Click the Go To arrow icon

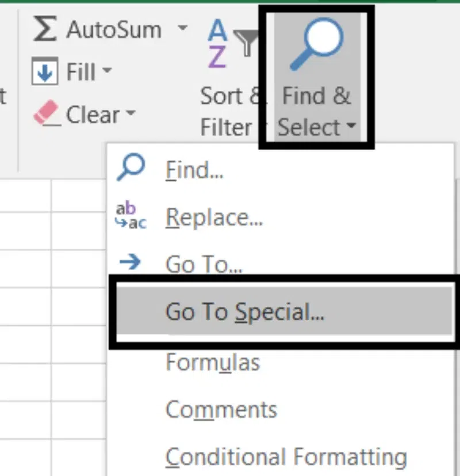point(131,262)
